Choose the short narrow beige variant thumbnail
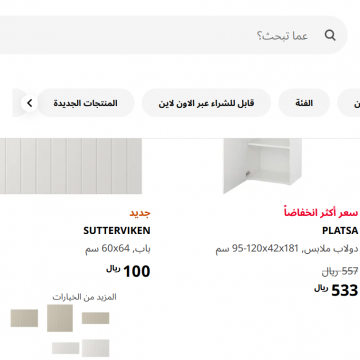 click(x=95, y=318)
